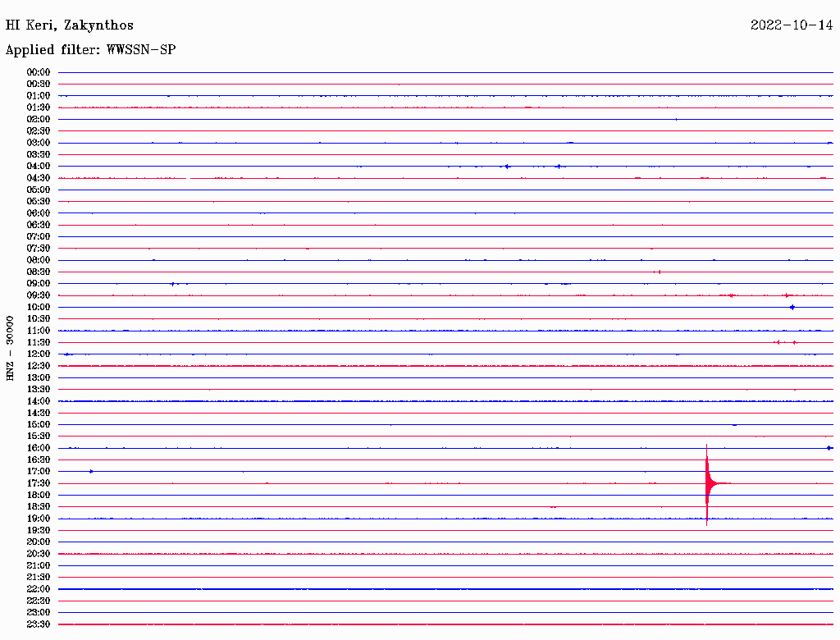Click the 18:00 time label
The height and width of the screenshot is (640, 840).
point(38,496)
